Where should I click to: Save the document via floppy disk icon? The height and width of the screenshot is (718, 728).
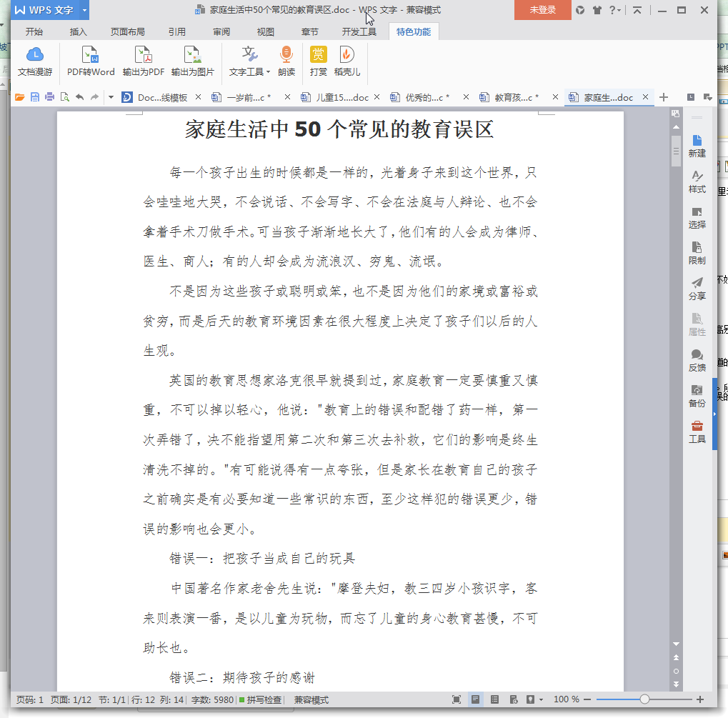(x=35, y=97)
